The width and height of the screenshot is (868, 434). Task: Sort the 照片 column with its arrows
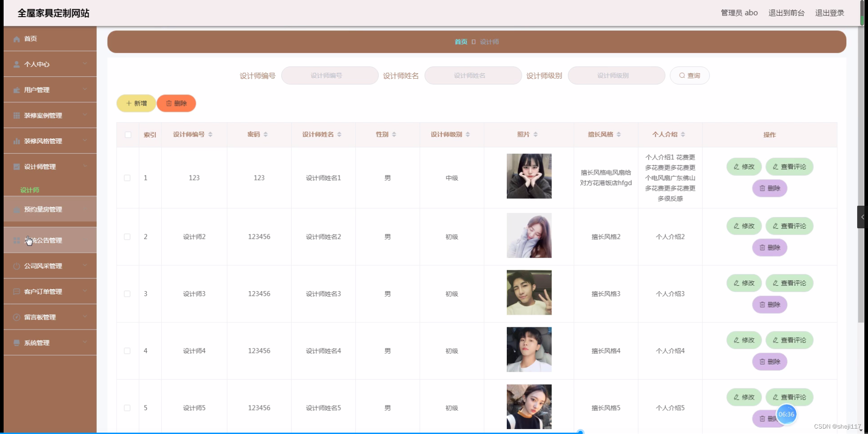coord(535,135)
